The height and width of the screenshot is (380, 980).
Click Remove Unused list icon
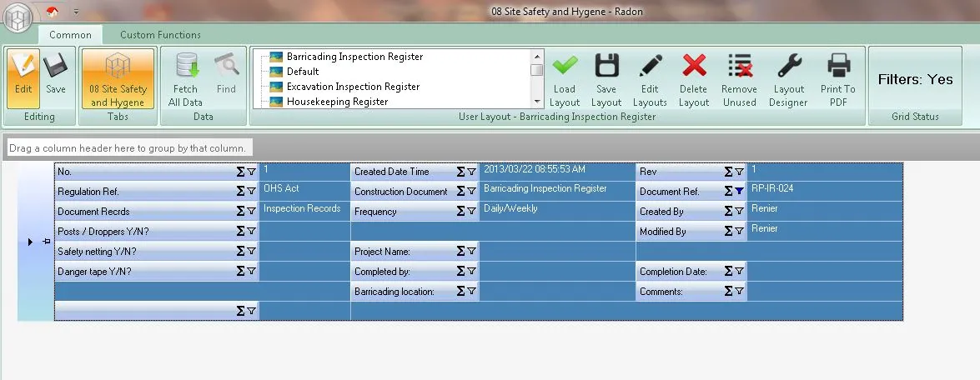click(x=739, y=65)
